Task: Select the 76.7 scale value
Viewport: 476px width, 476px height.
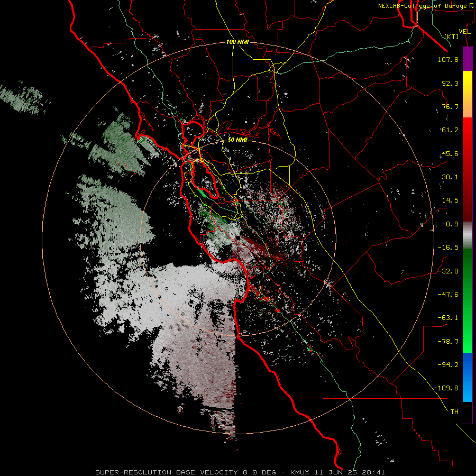Action: [x=450, y=106]
